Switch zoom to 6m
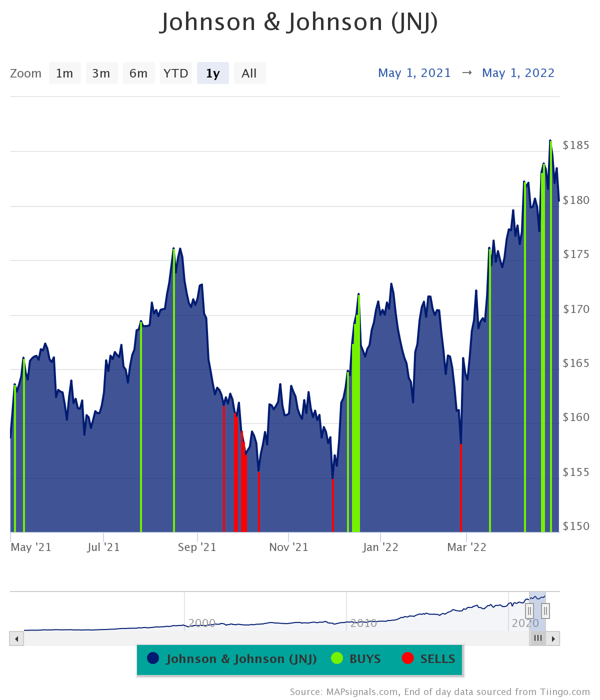 138,73
